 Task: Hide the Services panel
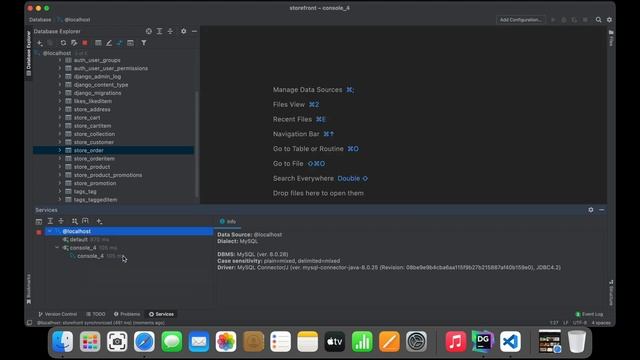[x=602, y=210]
